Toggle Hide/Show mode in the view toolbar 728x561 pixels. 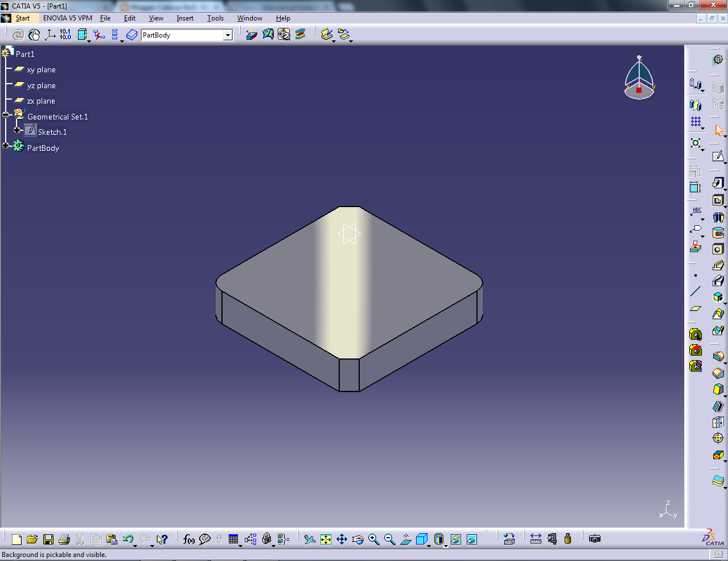455,539
